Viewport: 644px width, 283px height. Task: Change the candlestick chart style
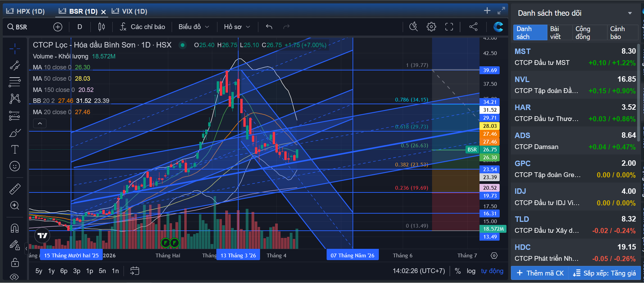[x=101, y=27]
